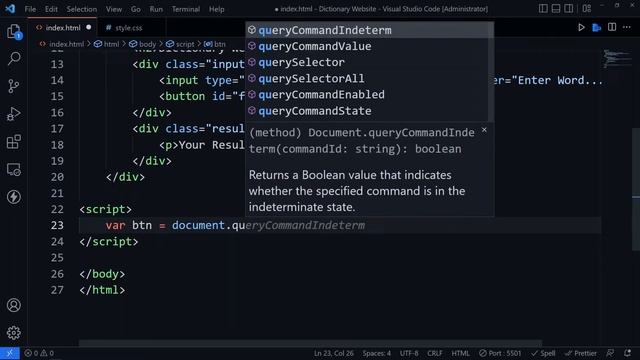Switch to the index.html tab
This screenshot has height=360, width=640.
(x=62, y=28)
